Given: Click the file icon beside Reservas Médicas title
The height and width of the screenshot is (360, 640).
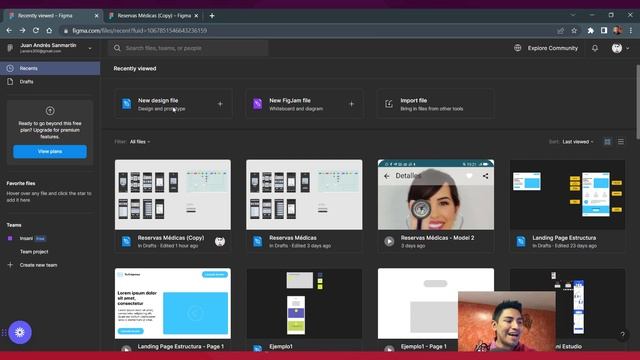Looking at the screenshot, I should click(x=258, y=242).
